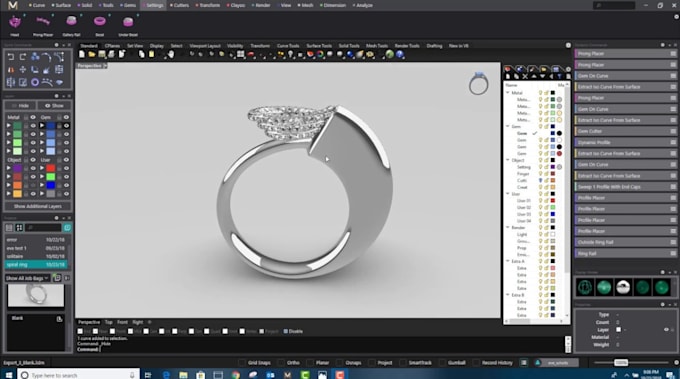Open the Cutters menu tab

pyautogui.click(x=180, y=5)
